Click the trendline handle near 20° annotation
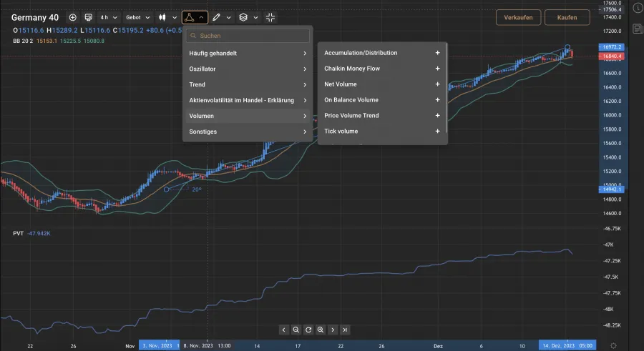 (166, 189)
